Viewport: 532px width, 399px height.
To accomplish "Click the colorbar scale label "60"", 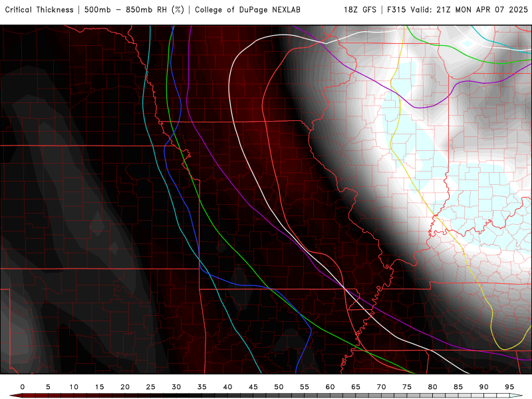I will click(330, 387).
